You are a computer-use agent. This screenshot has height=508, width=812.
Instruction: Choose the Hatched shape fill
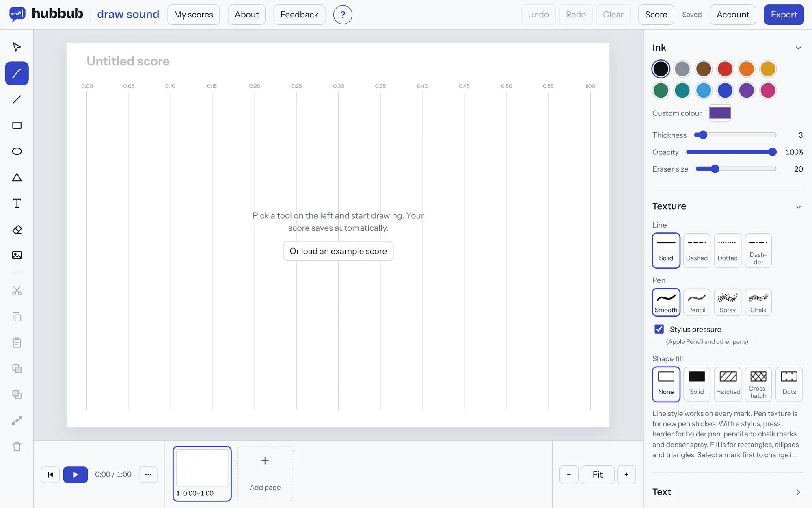(728, 384)
